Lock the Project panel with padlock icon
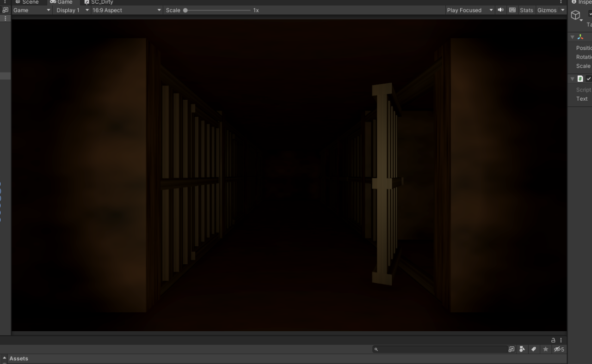Image resolution: width=592 pixels, height=364 pixels. tap(553, 340)
